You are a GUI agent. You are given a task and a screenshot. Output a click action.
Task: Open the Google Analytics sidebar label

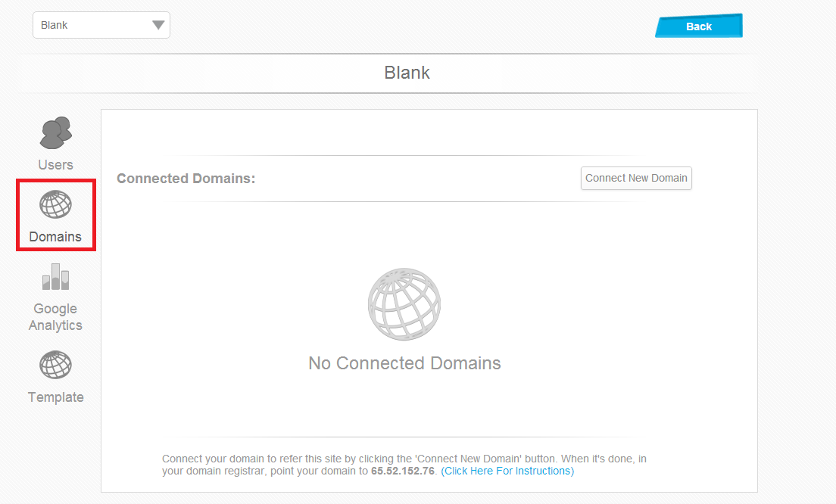tap(55, 317)
